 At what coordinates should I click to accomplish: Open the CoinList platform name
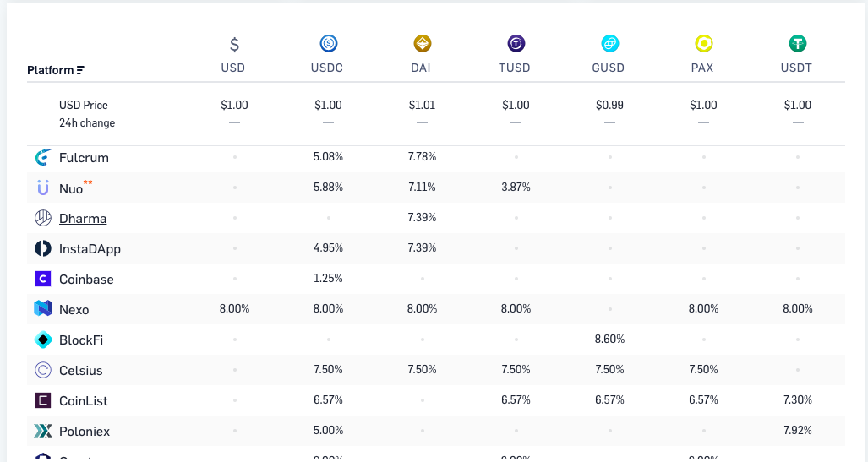coord(84,401)
